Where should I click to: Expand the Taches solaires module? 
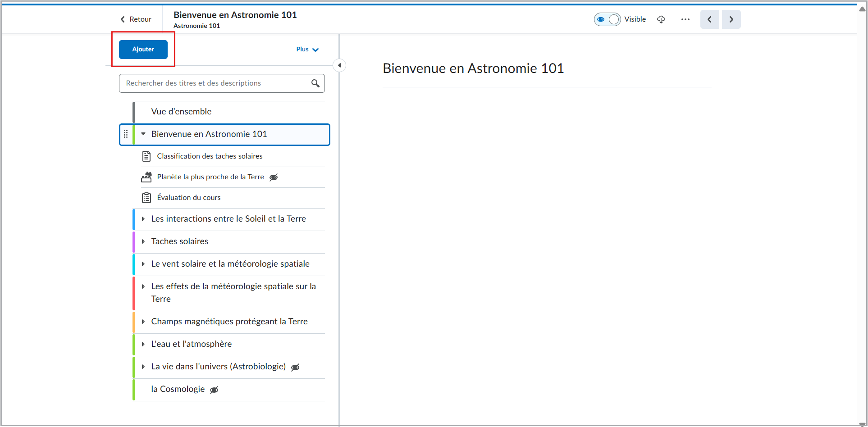click(143, 241)
